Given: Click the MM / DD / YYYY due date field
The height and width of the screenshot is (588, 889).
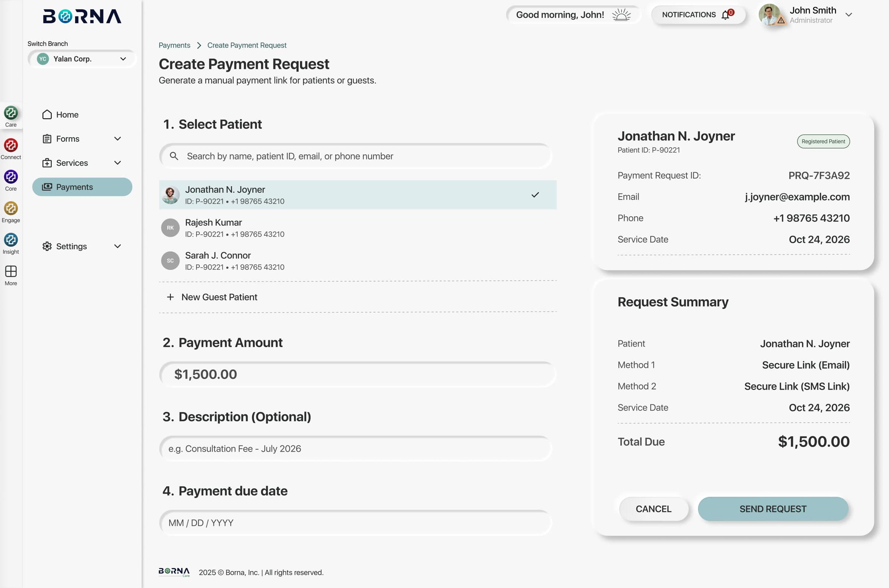Looking at the screenshot, I should [x=356, y=523].
